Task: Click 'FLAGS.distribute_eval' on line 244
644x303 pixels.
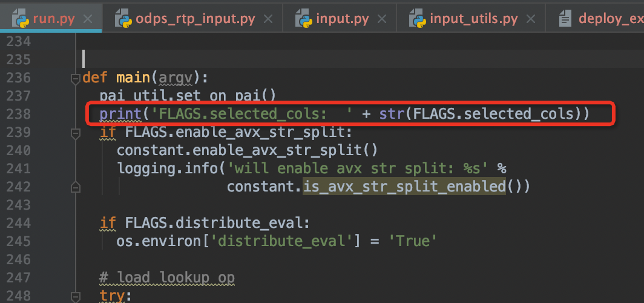Action: pyautogui.click(x=213, y=223)
